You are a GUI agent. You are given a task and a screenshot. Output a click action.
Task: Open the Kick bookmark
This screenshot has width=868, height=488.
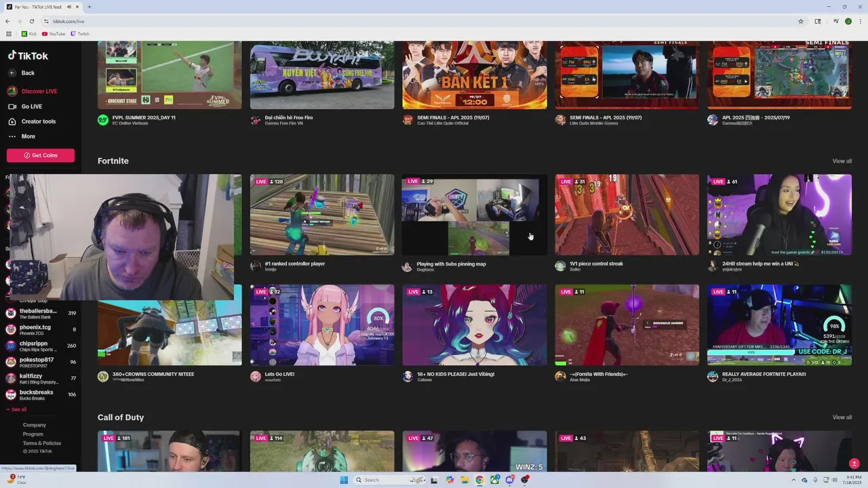point(28,34)
